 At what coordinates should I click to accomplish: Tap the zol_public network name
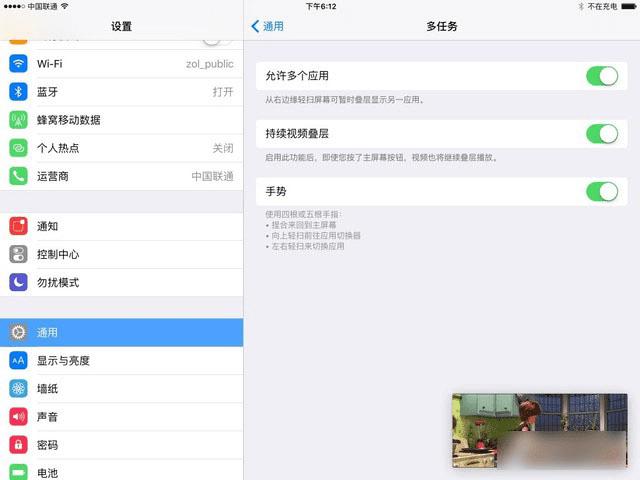pos(209,64)
